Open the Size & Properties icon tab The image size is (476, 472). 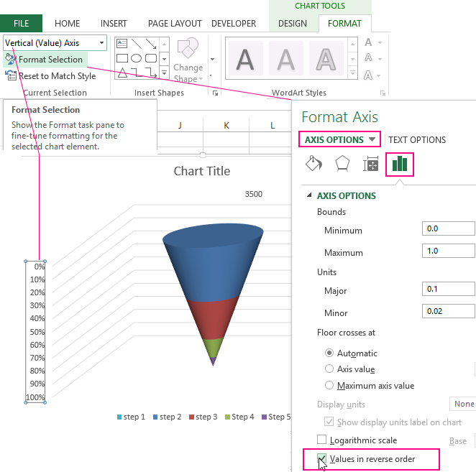pyautogui.click(x=371, y=165)
